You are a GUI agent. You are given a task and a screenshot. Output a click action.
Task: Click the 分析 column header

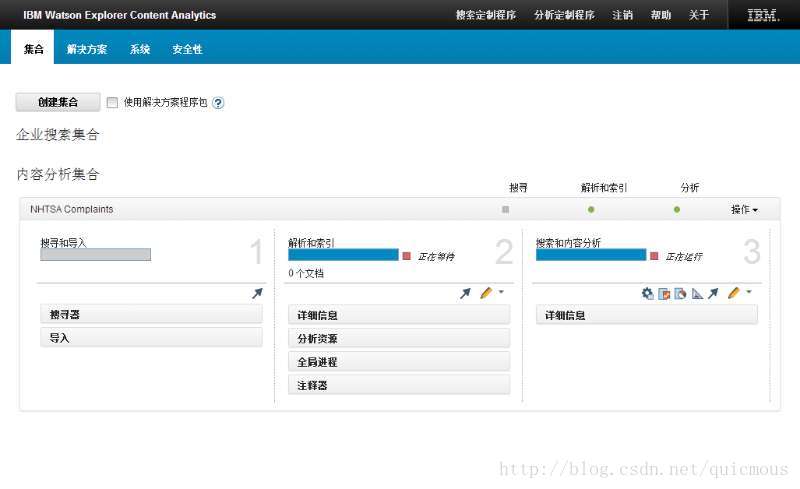690,187
